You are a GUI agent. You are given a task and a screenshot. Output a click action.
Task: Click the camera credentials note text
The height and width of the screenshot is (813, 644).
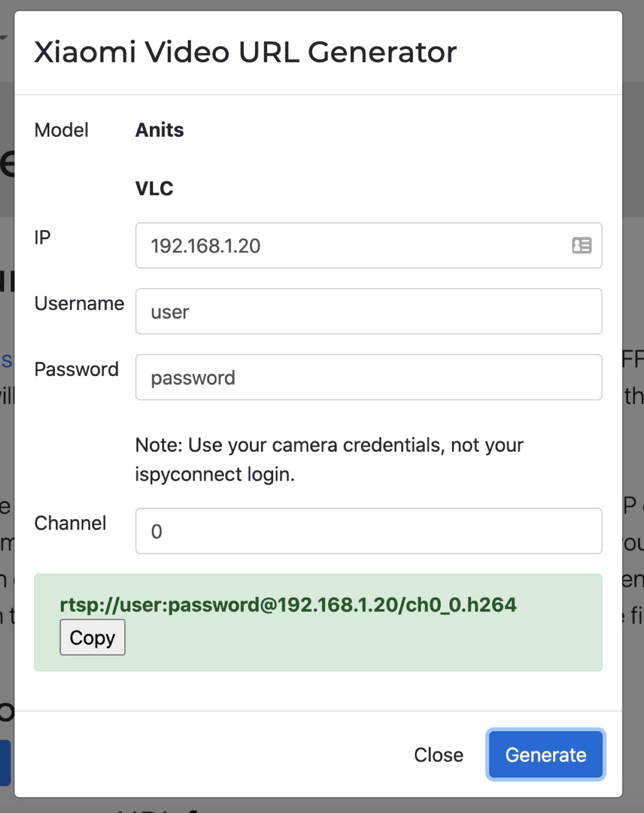click(329, 459)
